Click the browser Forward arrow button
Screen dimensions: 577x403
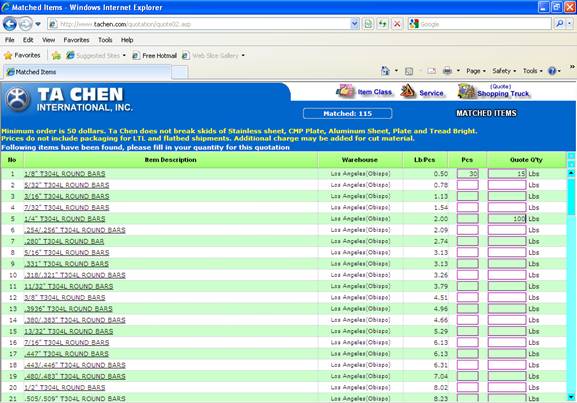[25, 24]
